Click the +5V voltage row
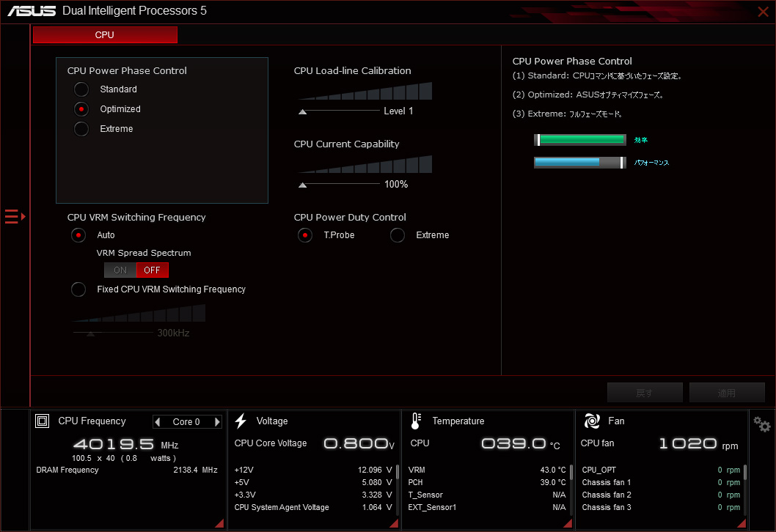 coord(313,482)
